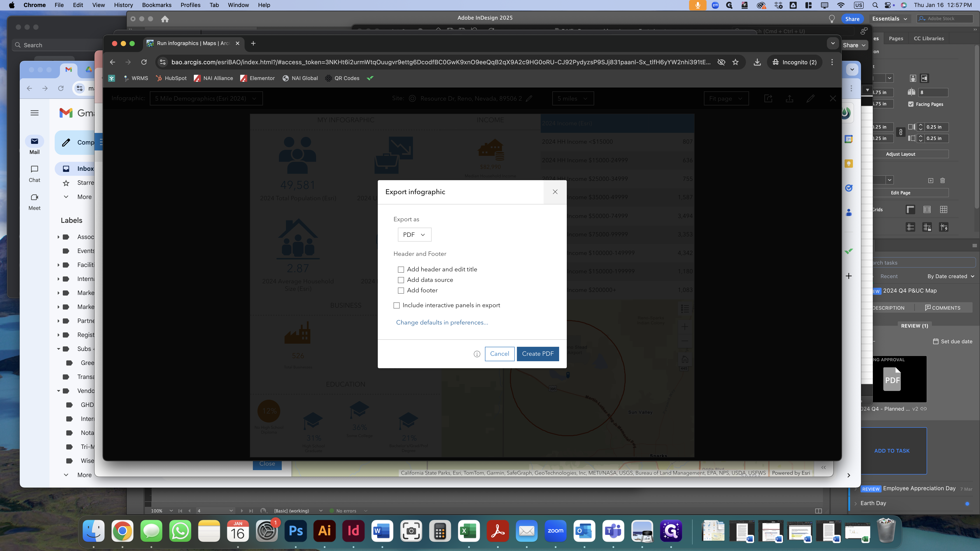Open the Apple menu

pyautogui.click(x=11, y=5)
